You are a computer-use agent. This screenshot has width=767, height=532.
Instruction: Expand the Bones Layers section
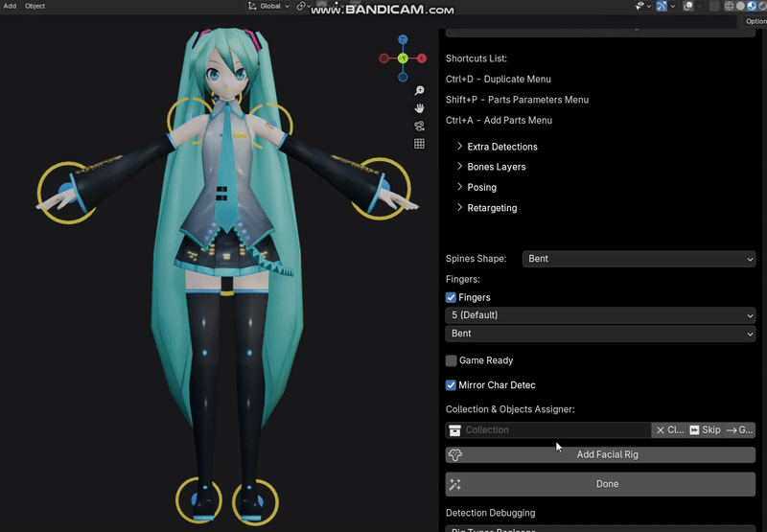coord(491,167)
